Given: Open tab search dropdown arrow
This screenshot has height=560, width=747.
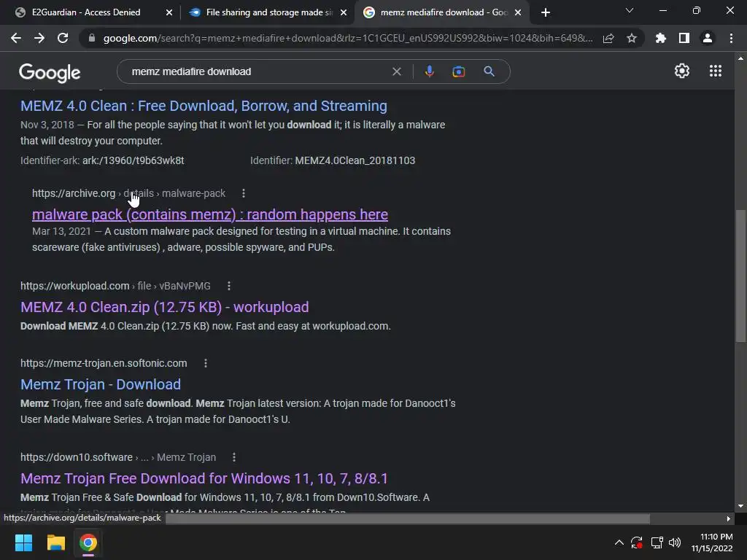Looking at the screenshot, I should coord(630,10).
